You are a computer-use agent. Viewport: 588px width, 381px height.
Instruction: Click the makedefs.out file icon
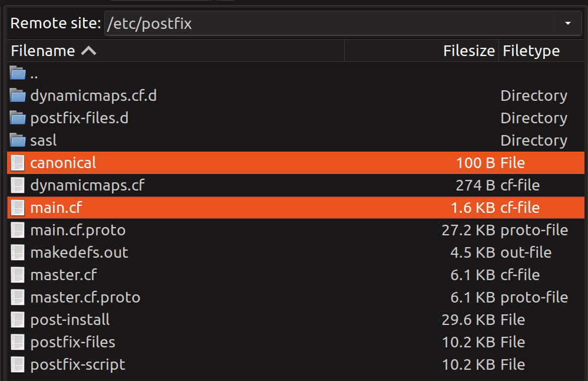click(x=18, y=252)
